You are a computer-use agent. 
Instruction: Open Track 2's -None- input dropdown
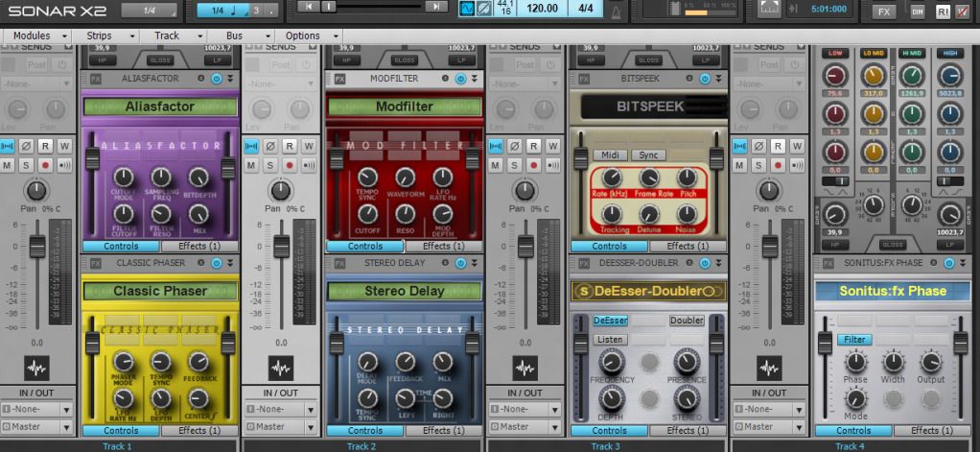(281, 409)
